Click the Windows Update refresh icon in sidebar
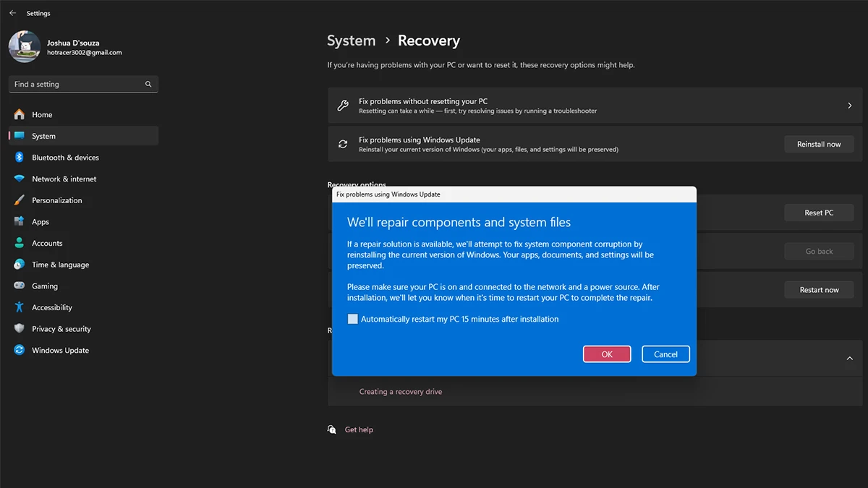 [x=19, y=350]
